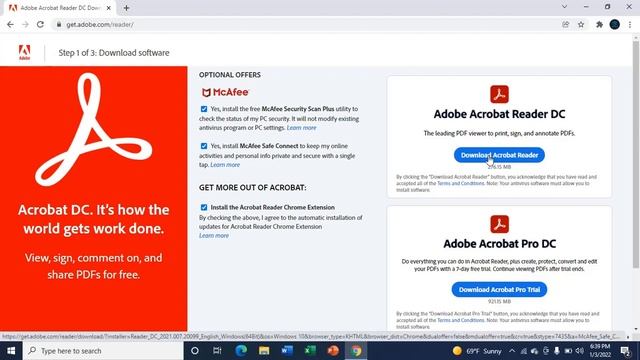Go back with the browser back arrow

(x=10, y=24)
